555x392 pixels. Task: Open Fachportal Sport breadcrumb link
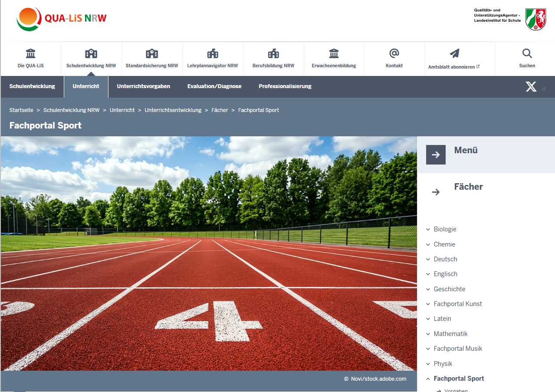click(x=259, y=110)
